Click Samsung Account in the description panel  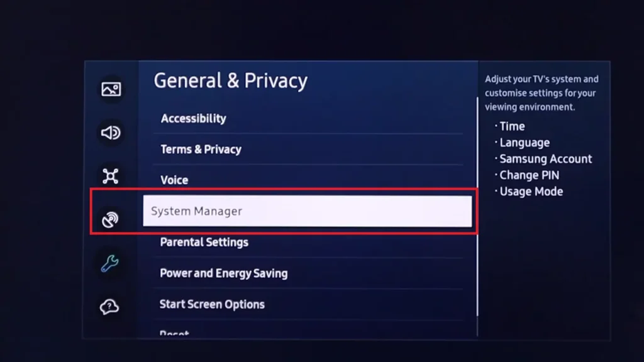545,159
